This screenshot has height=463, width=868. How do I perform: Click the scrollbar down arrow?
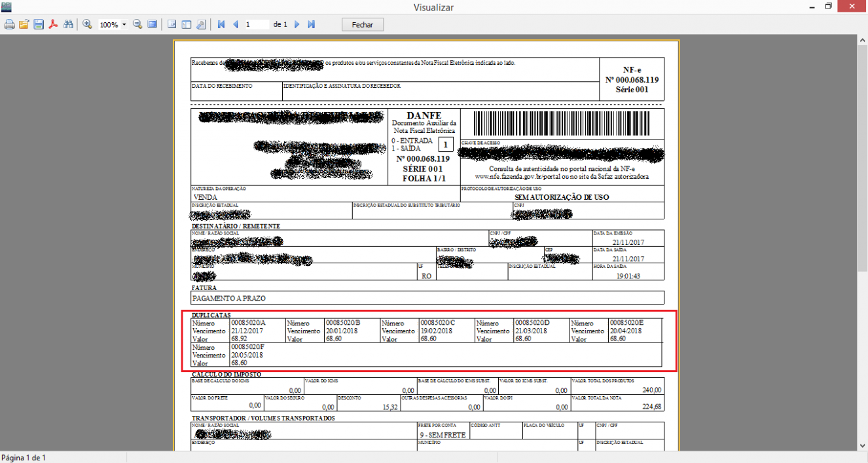pyautogui.click(x=863, y=445)
